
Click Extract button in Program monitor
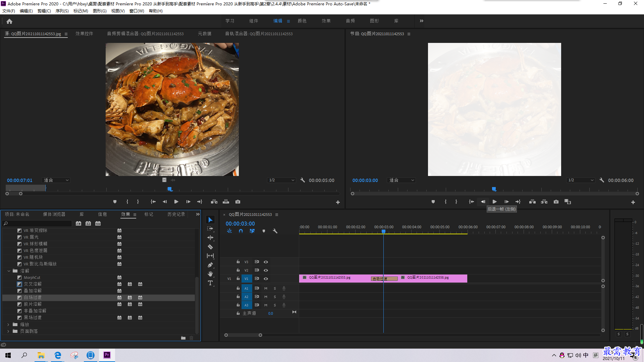click(x=544, y=202)
